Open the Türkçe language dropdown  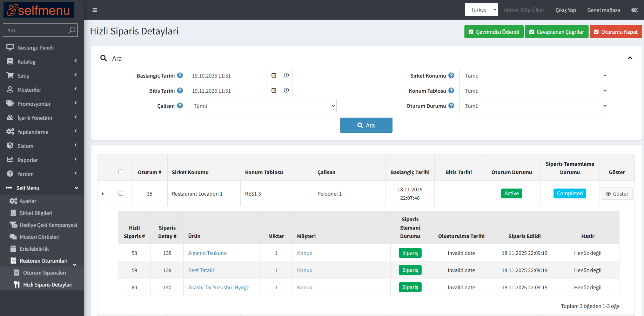pos(481,10)
